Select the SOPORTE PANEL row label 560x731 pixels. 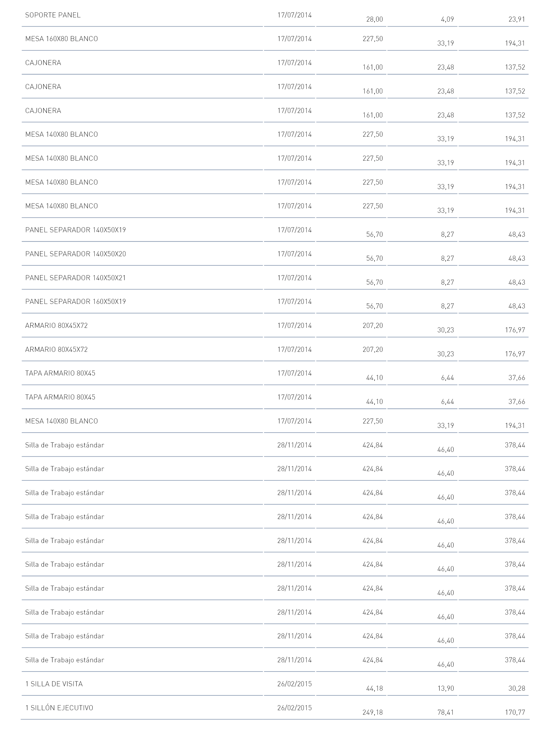(53, 15)
